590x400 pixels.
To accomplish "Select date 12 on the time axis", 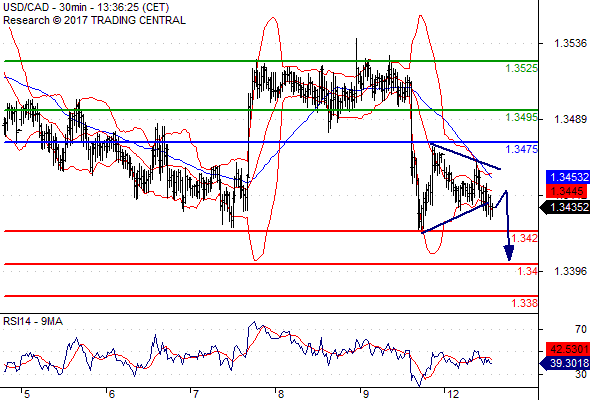I will (453, 394).
